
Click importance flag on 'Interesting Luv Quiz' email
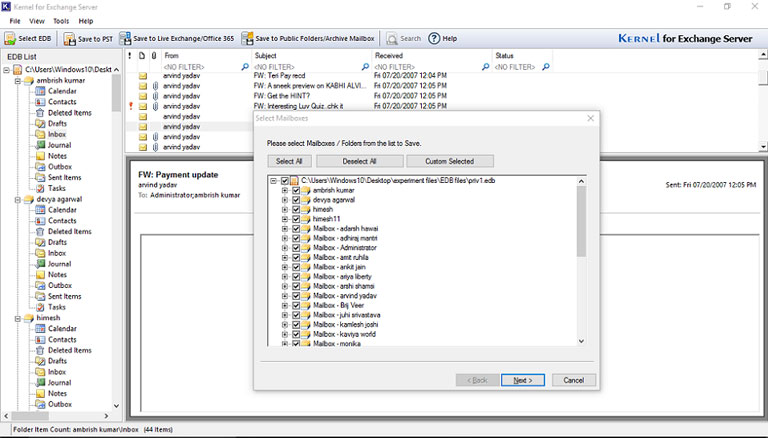click(x=131, y=106)
